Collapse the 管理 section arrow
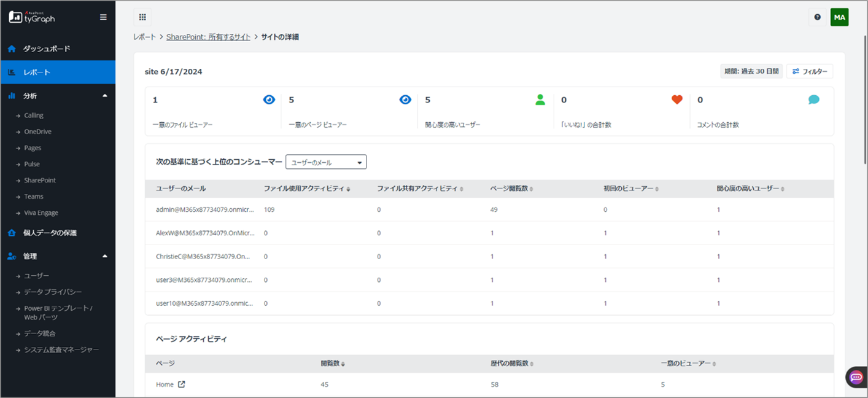This screenshot has height=398, width=868. (x=105, y=256)
